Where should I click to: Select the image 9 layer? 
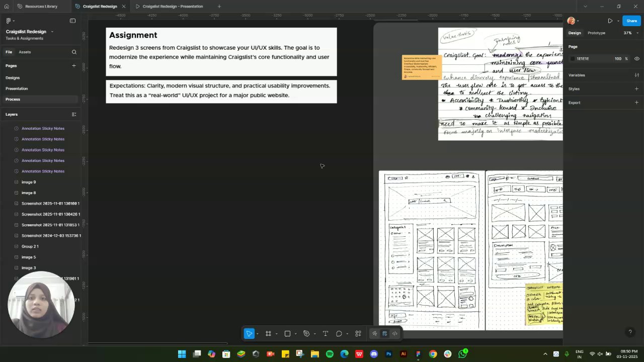(29, 182)
